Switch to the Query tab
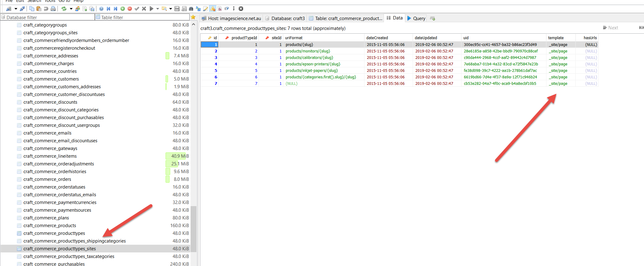Viewport: 644px width, 266px height. [416, 18]
